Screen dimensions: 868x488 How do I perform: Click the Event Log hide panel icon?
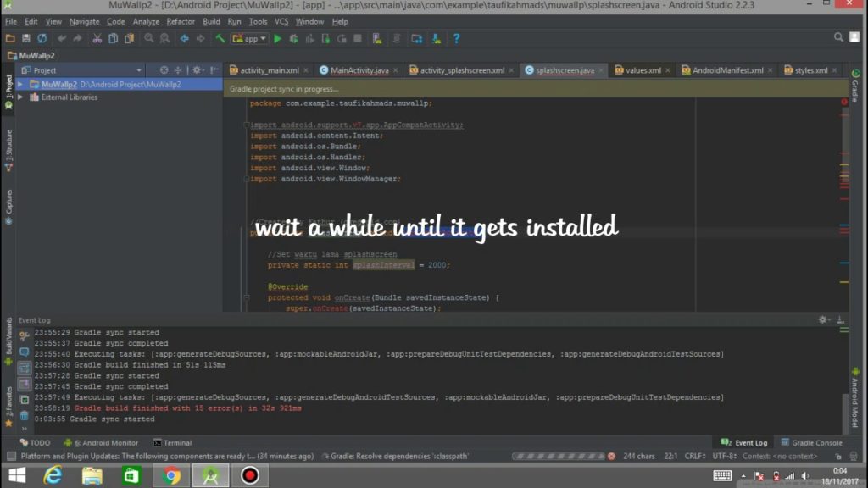(x=840, y=319)
